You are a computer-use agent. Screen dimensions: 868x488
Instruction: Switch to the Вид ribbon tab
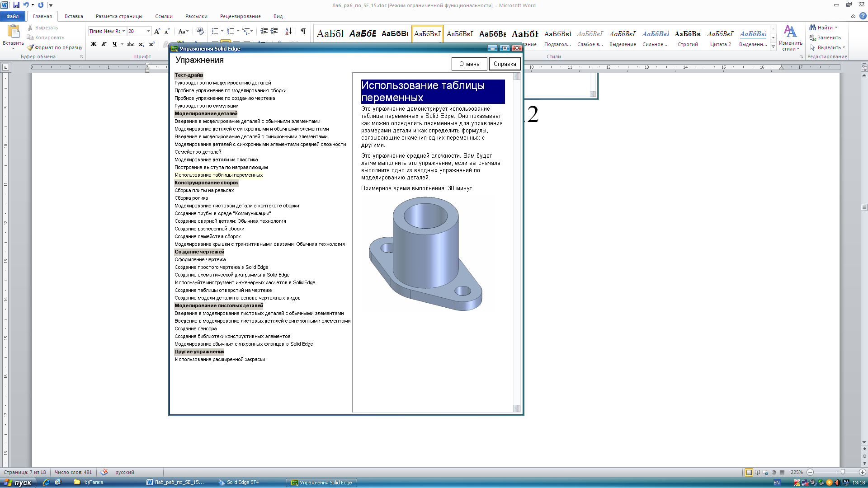278,16
